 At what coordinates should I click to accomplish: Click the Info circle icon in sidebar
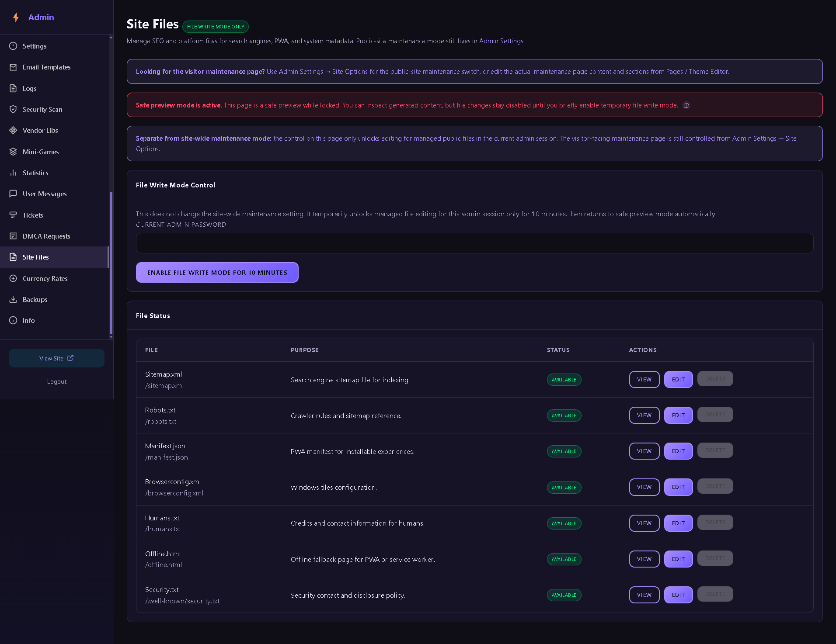(13, 320)
